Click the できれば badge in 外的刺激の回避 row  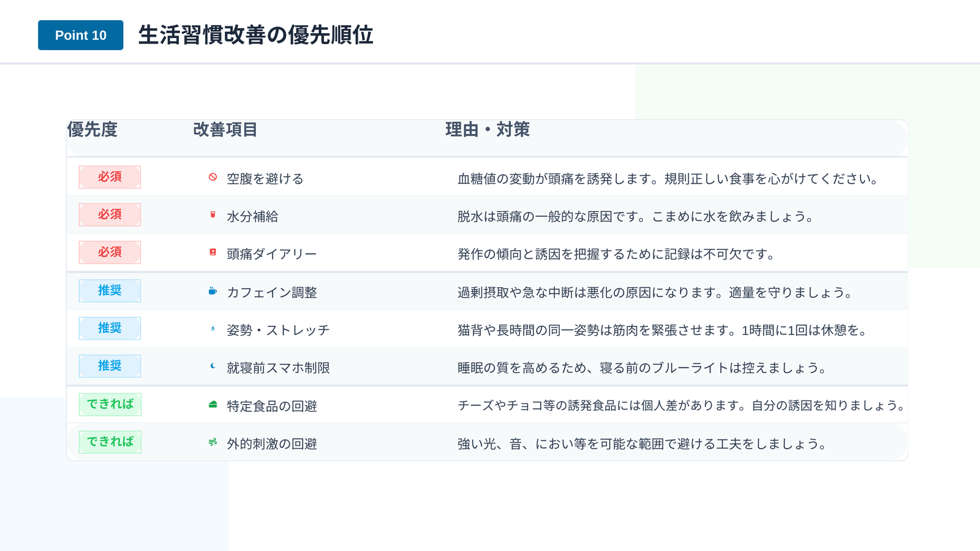(110, 442)
